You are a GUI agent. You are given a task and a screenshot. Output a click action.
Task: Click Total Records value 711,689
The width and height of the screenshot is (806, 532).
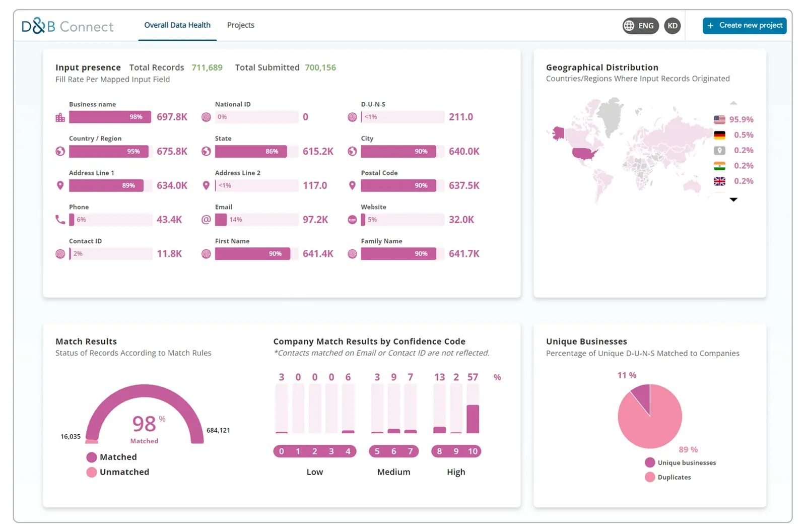click(x=207, y=68)
